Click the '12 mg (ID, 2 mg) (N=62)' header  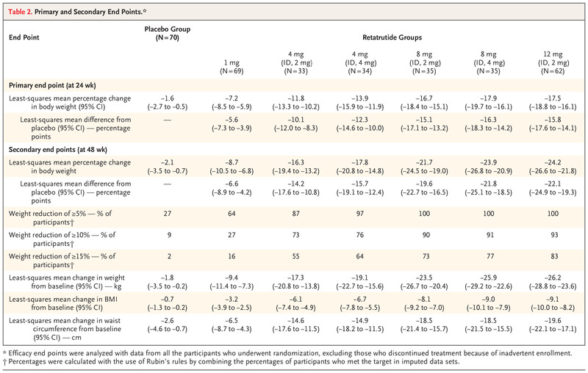pyautogui.click(x=553, y=62)
